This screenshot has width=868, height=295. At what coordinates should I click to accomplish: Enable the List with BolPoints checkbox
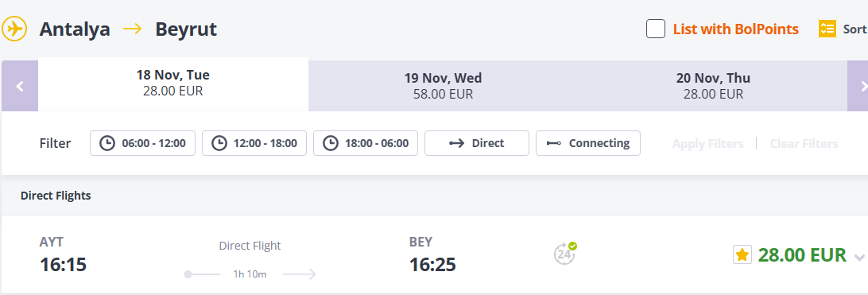tap(656, 29)
